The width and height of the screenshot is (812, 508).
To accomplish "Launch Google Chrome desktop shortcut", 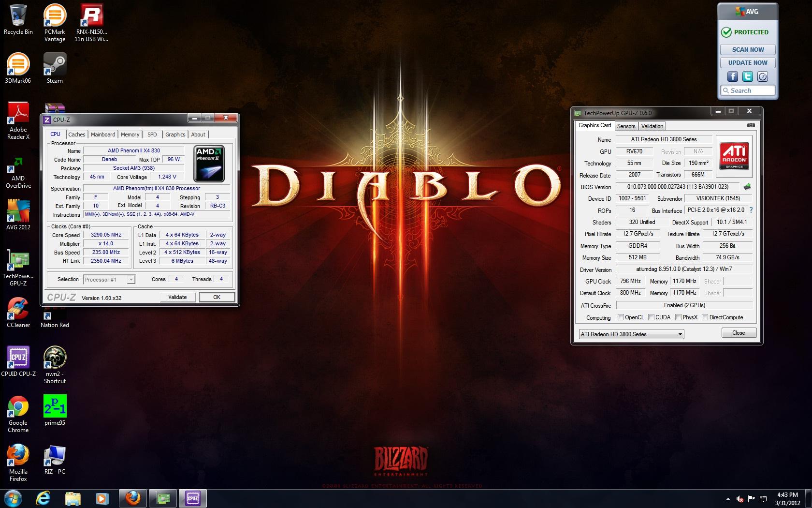I will [x=18, y=414].
